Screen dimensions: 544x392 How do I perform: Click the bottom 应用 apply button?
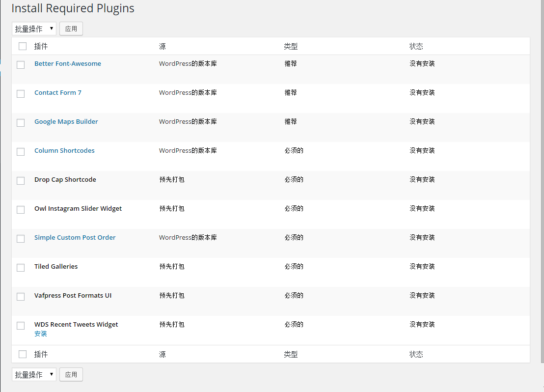point(71,375)
